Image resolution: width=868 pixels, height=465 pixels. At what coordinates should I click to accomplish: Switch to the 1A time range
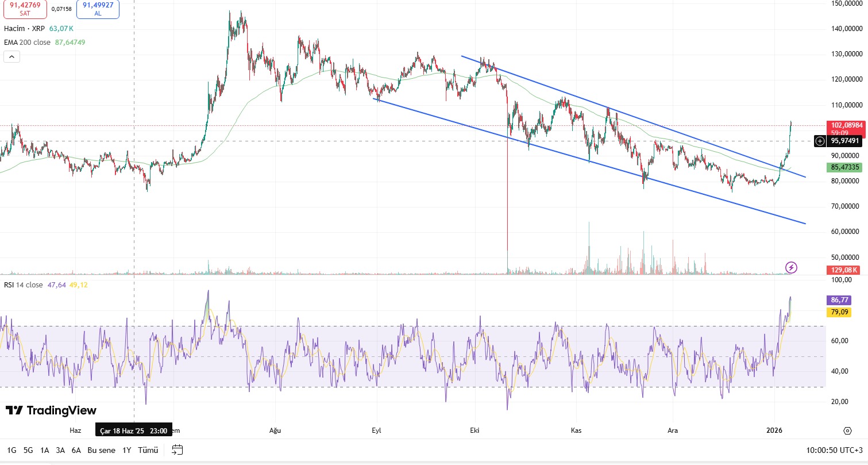click(44, 450)
